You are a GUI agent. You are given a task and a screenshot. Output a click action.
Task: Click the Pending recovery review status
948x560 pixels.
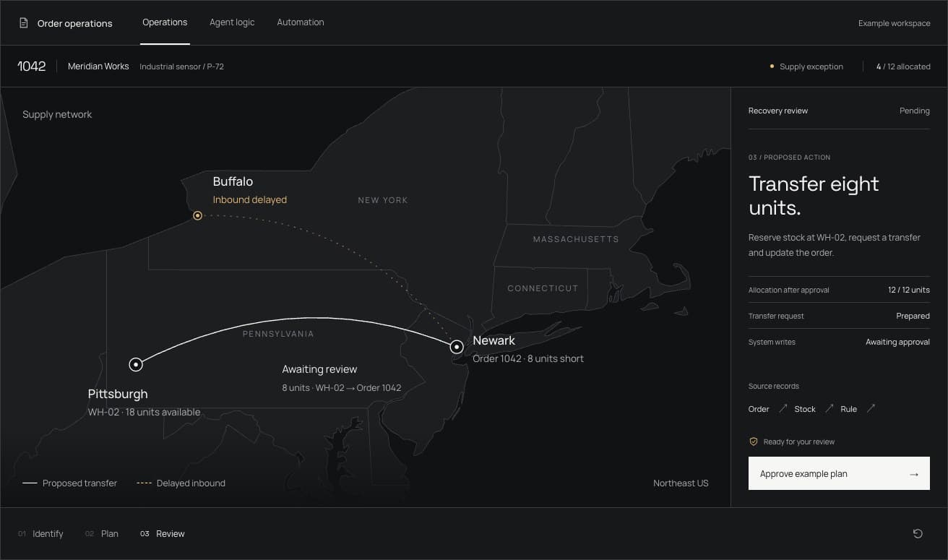pos(915,111)
